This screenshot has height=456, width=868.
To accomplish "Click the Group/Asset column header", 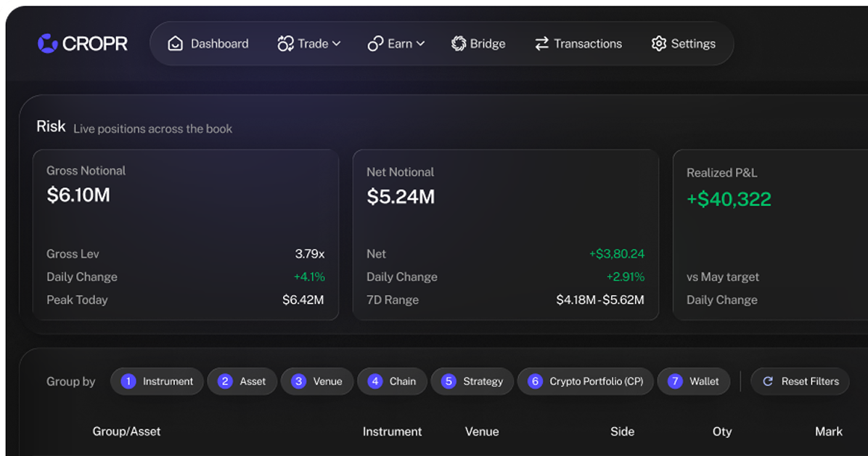I will 126,431.
